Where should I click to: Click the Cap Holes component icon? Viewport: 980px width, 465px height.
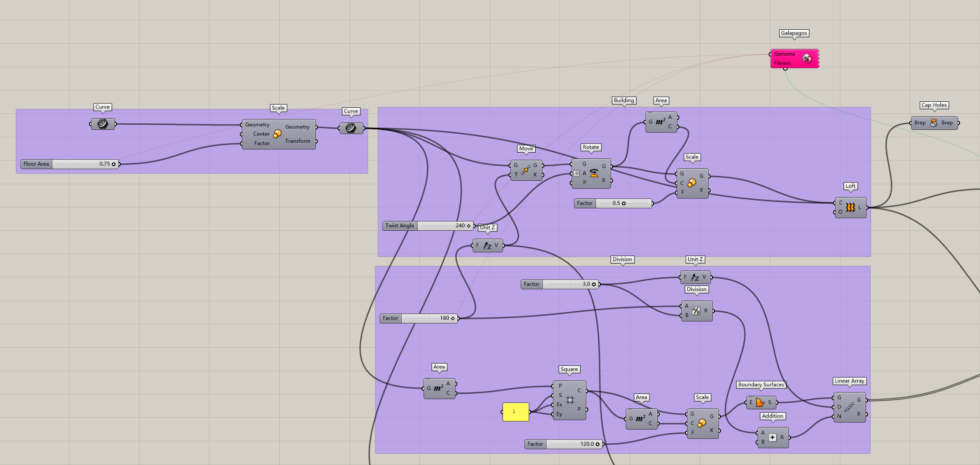pyautogui.click(x=933, y=123)
